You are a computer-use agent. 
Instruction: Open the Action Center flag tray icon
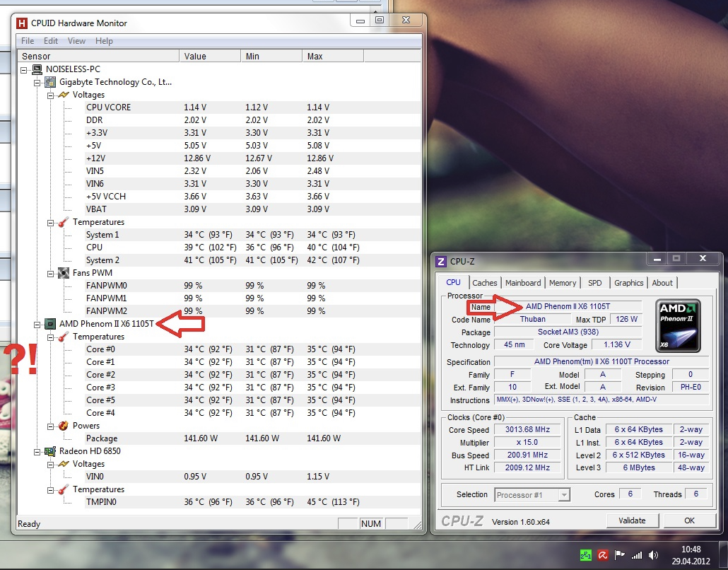click(619, 554)
